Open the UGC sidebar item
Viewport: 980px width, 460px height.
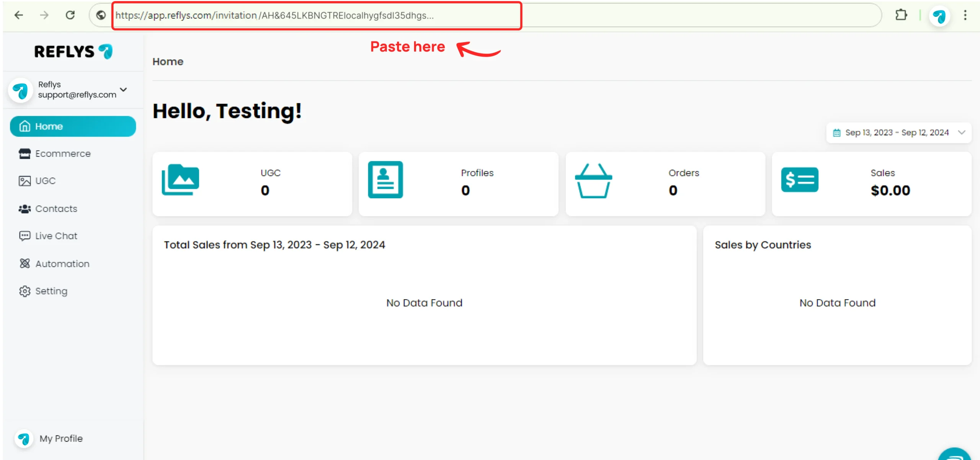[x=73, y=181]
